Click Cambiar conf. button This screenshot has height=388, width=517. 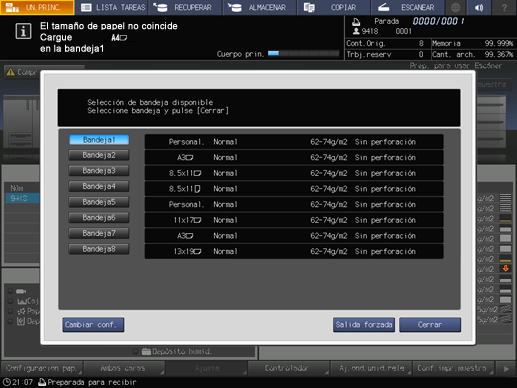click(93, 325)
